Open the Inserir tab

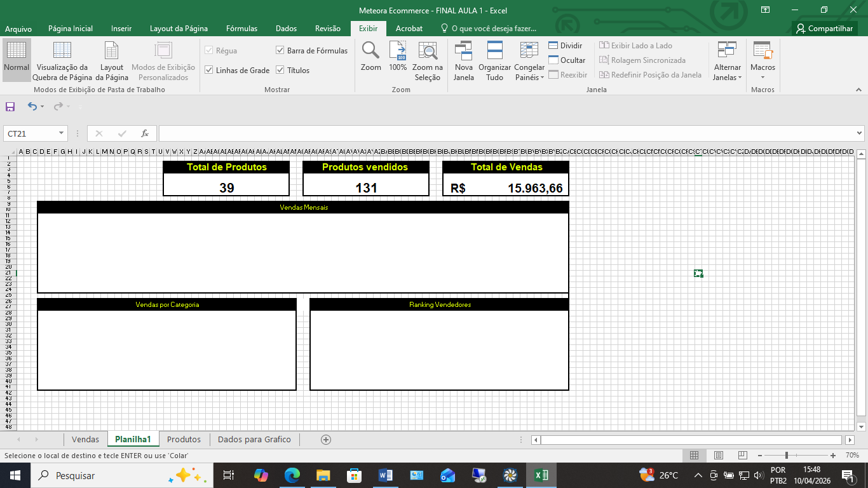point(121,29)
